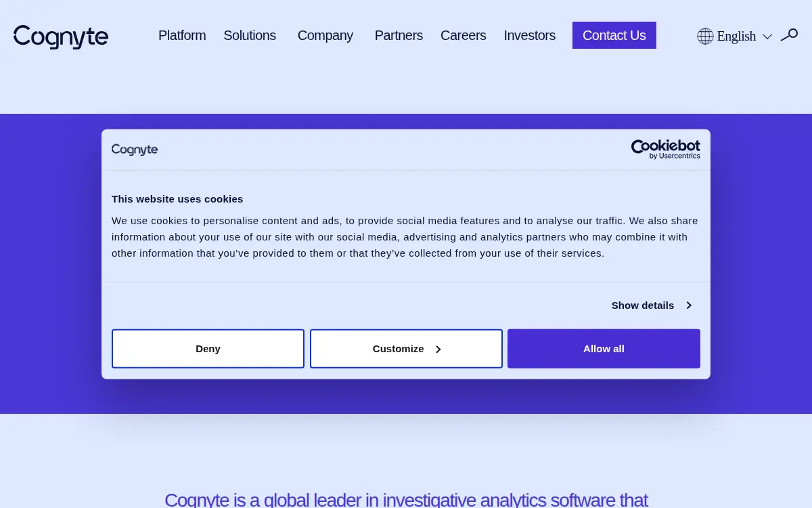This screenshot has width=812, height=508.
Task: Click the Cognyte logo in the header
Action: pos(61,37)
